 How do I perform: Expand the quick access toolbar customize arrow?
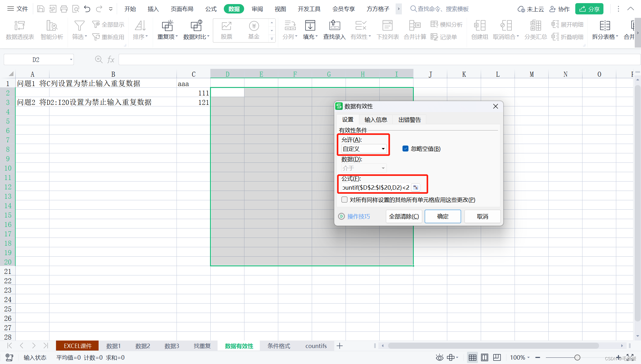[x=111, y=9]
